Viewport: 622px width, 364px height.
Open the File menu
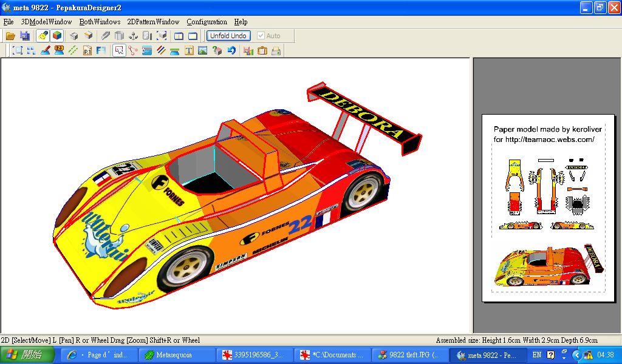9,22
